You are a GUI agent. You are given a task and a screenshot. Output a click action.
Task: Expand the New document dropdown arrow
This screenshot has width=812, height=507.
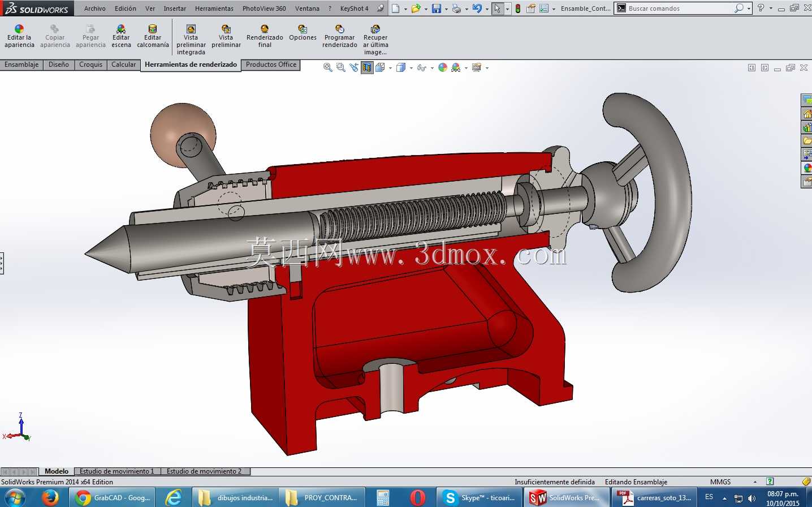click(405, 9)
